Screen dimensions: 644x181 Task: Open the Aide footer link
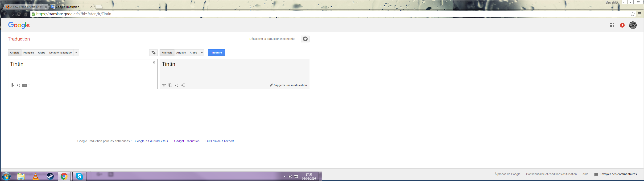pos(585,174)
